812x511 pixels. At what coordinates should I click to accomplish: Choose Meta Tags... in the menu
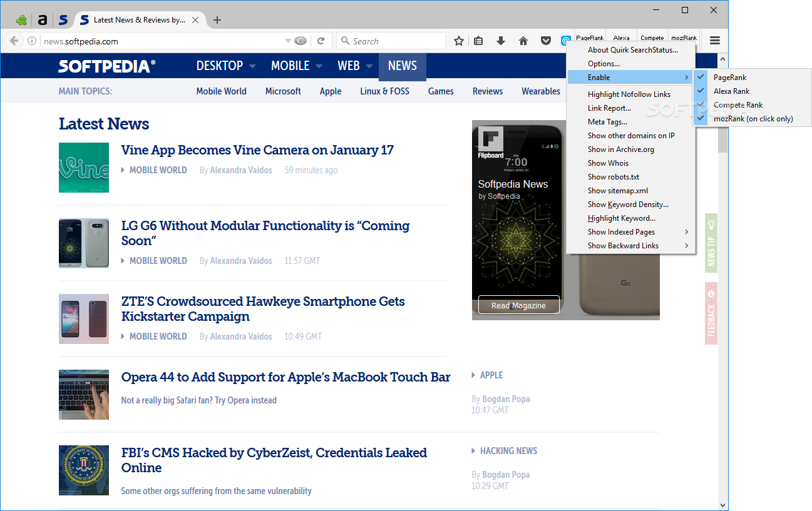pos(631,122)
